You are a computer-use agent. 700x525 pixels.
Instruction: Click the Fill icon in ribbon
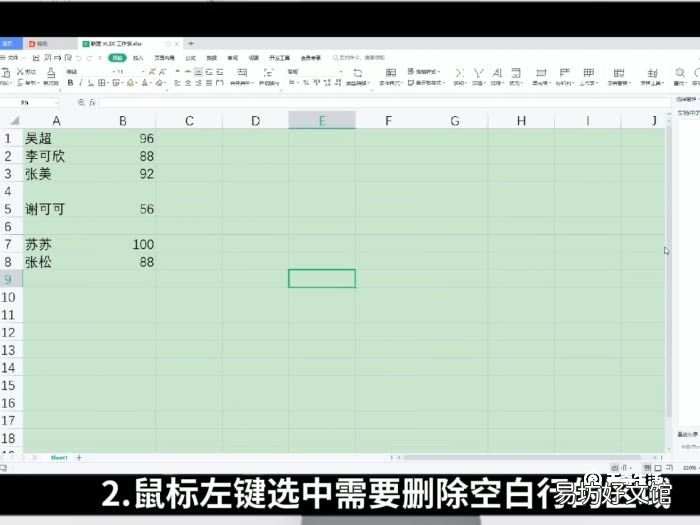pos(516,73)
